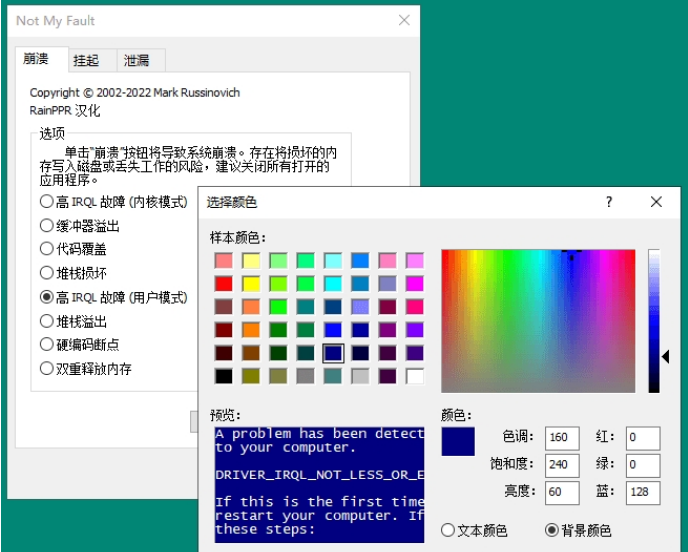Pick the orange swatch in fourth row
Image resolution: width=688 pixels, height=552 pixels.
click(x=251, y=330)
